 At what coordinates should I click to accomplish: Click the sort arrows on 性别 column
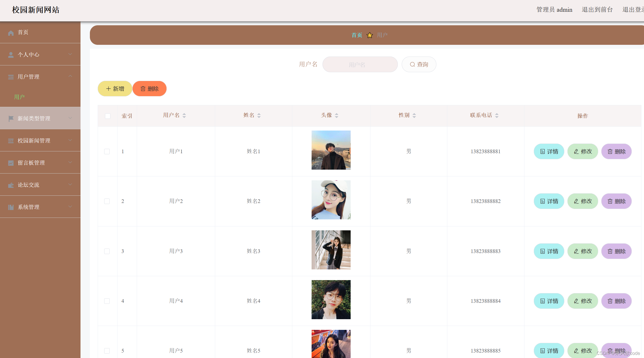[414, 115]
